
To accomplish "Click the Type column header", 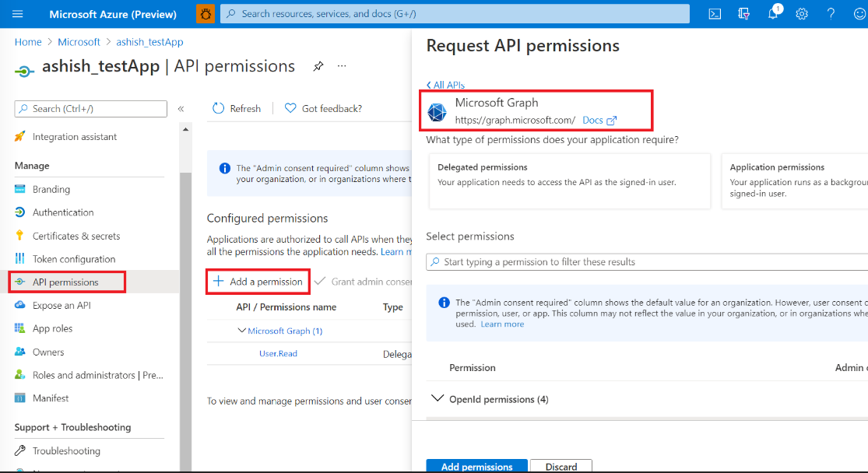I will tap(393, 307).
